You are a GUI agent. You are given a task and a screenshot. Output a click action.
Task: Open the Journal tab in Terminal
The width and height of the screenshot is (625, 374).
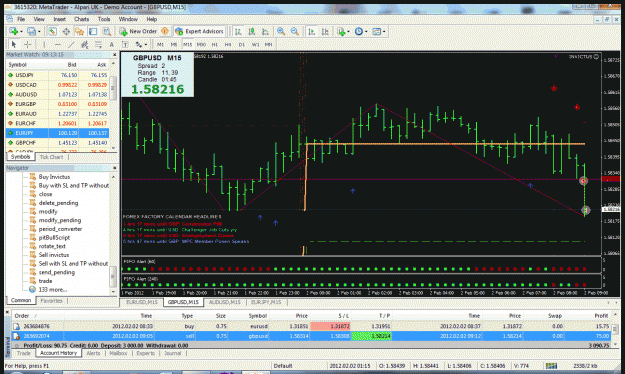pyautogui.click(x=172, y=353)
